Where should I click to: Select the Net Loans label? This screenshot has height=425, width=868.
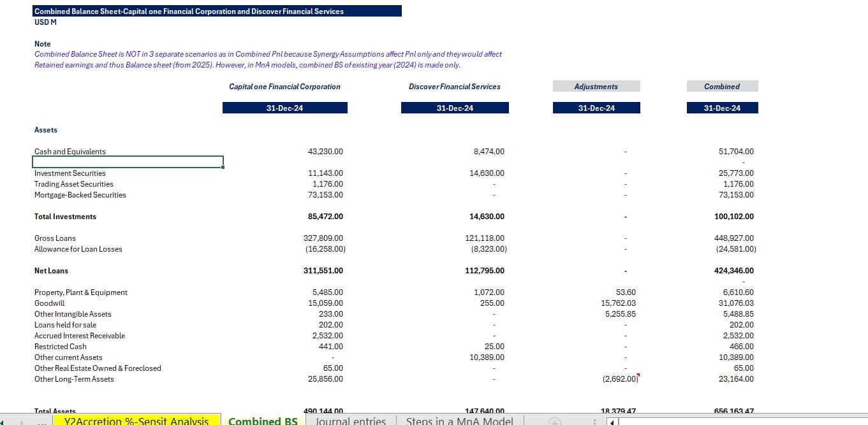tap(51, 271)
